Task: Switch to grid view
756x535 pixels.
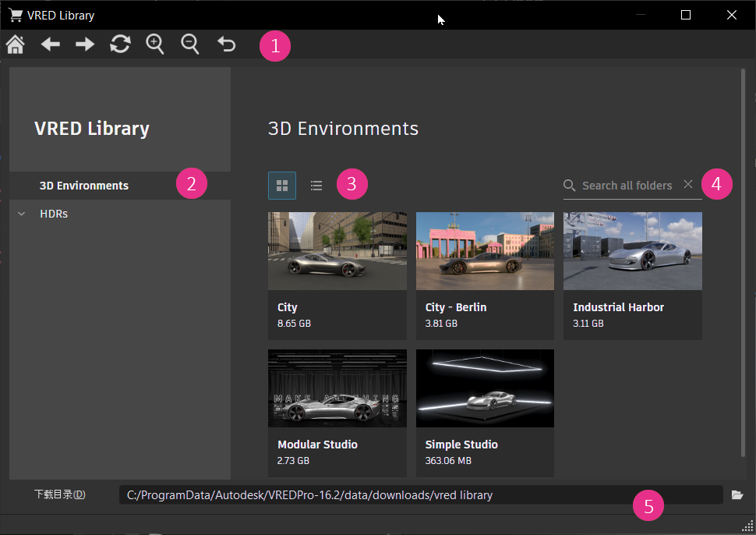Action: [282, 186]
